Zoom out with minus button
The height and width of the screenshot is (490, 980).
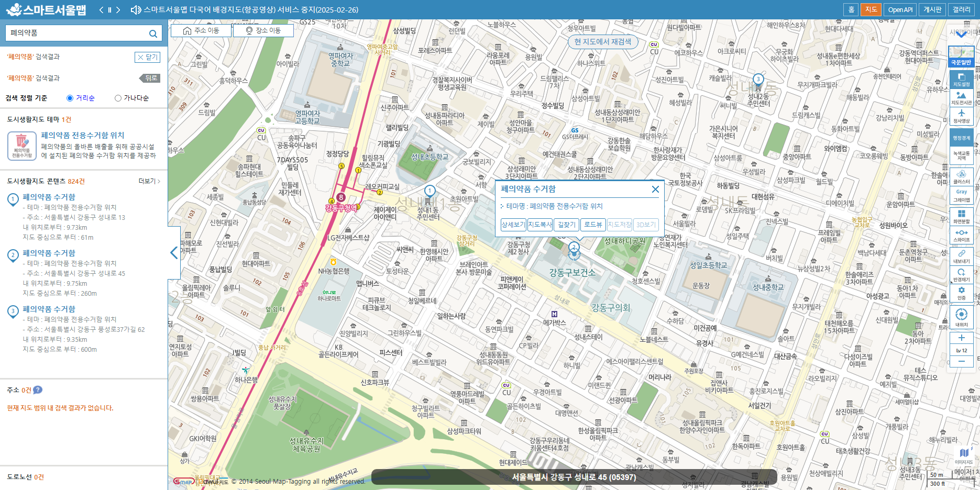[961, 361]
